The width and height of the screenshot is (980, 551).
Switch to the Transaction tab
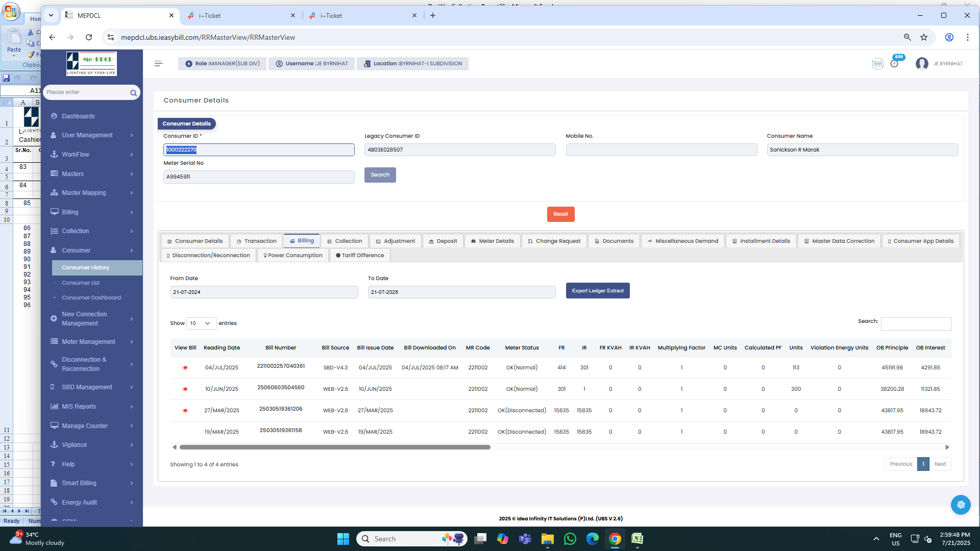click(256, 241)
